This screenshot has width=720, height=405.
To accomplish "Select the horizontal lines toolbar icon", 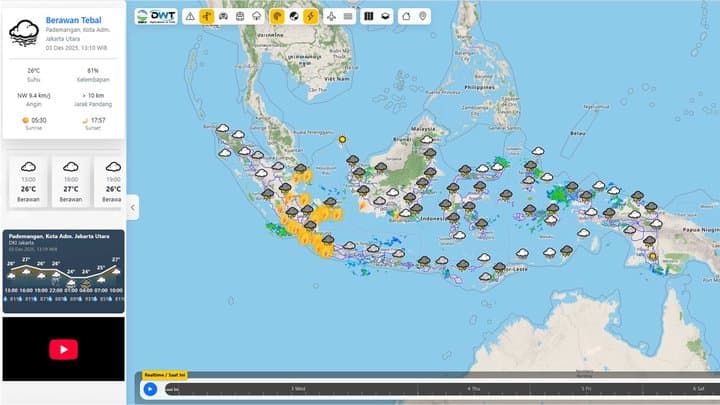I will [348, 17].
